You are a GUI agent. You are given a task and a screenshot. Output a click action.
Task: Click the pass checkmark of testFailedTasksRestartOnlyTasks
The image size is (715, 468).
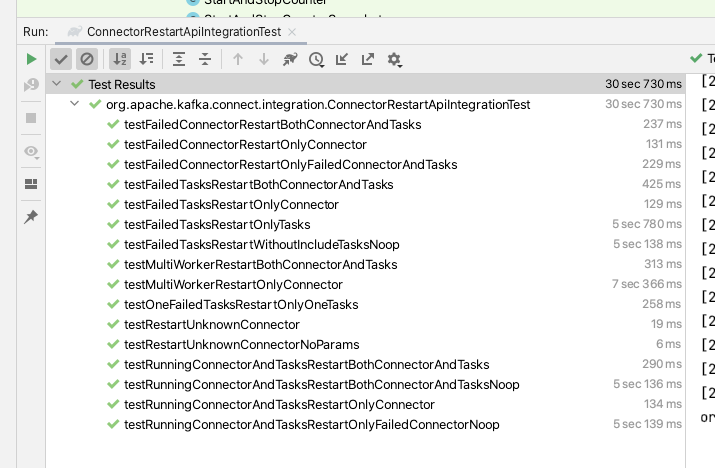[113, 224]
